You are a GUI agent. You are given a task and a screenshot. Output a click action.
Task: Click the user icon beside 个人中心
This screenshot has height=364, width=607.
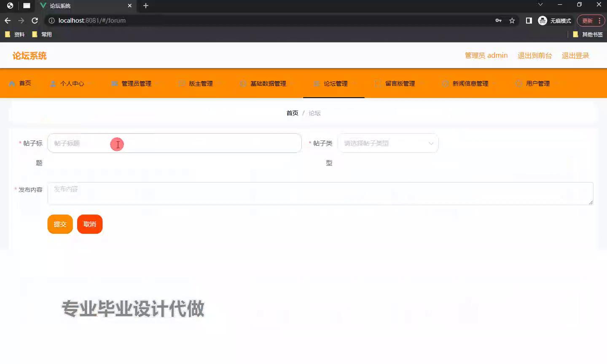(53, 83)
